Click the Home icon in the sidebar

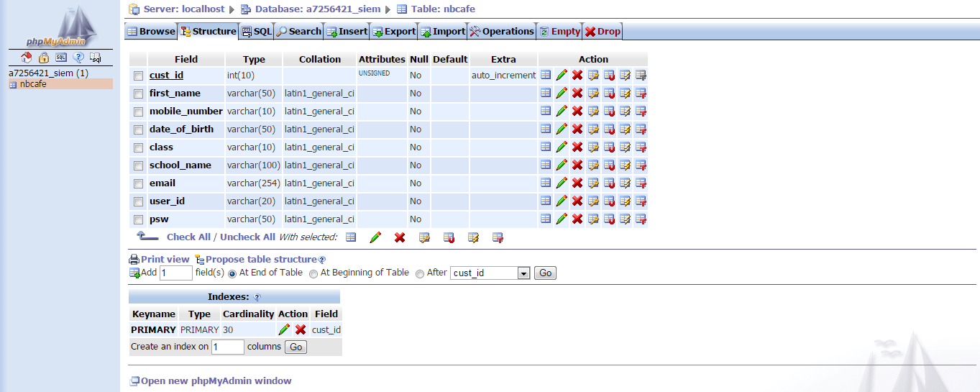(x=27, y=58)
